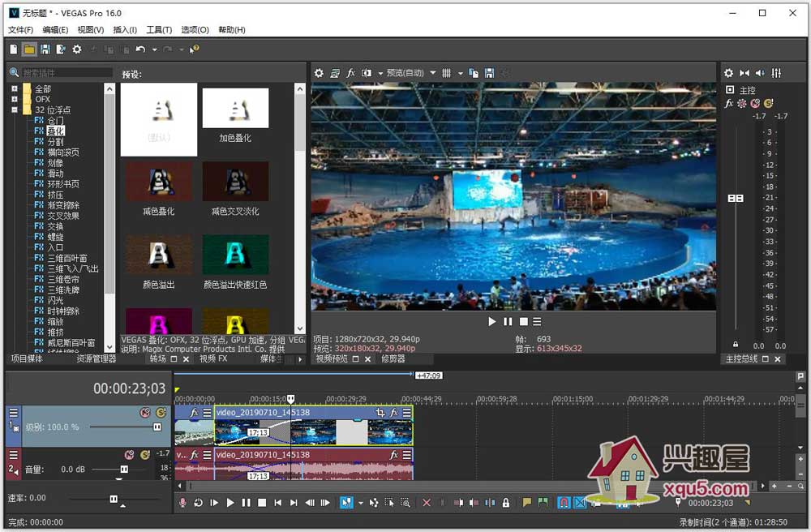
Task: Copy snapshot to clipboard in preview
Action: point(474,73)
